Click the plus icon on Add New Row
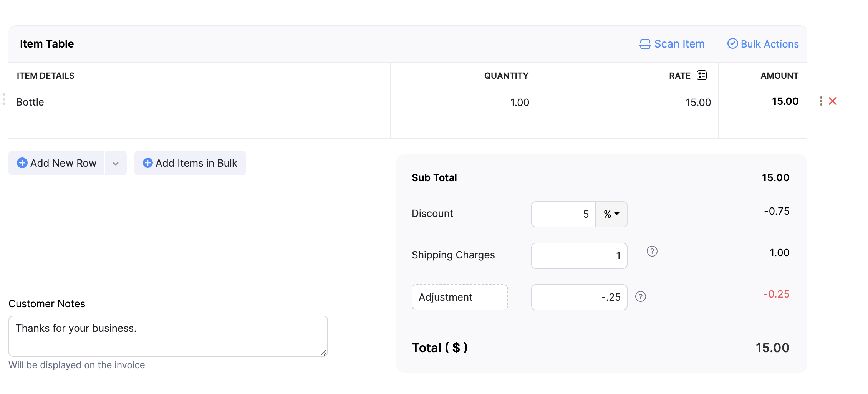 22,163
